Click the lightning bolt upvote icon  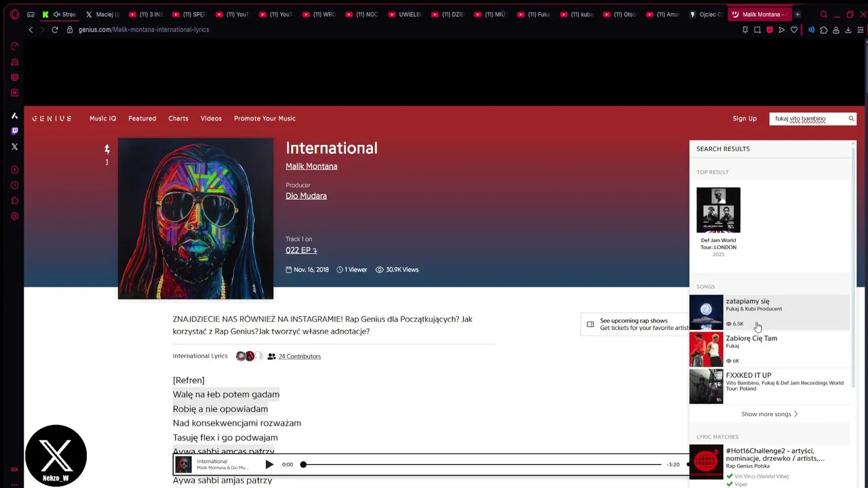106,149
